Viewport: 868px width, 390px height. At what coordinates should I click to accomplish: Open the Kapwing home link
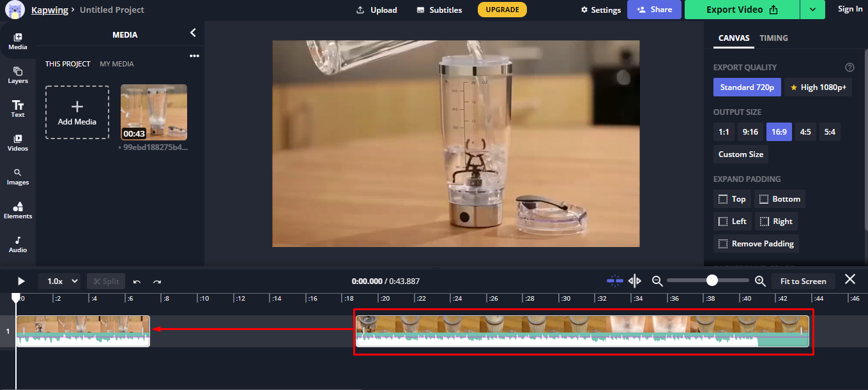coord(50,10)
